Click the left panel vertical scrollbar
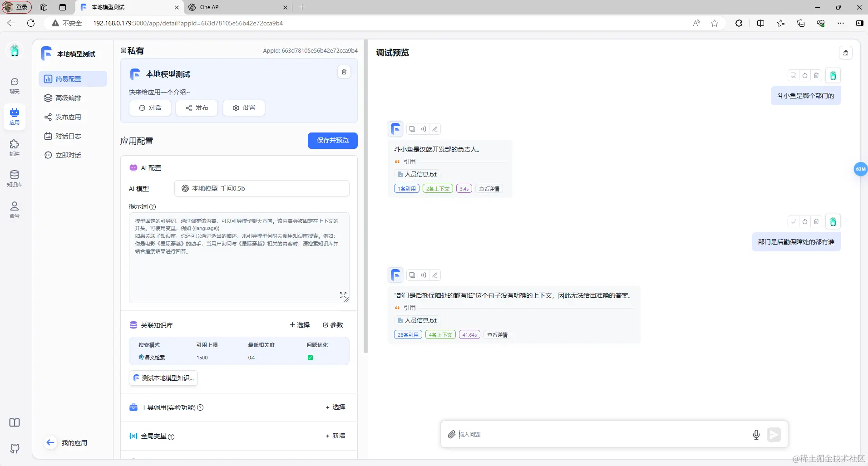868x466 pixels. pyautogui.click(x=366, y=196)
